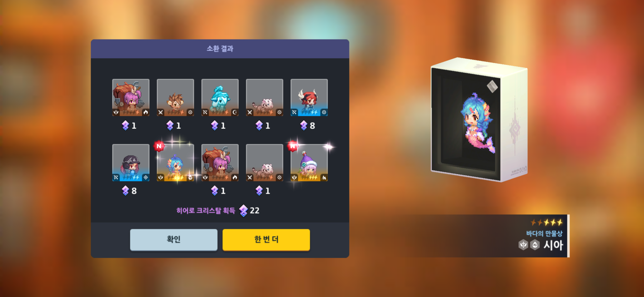Select the new mermaid hero 시아 card
The height and width of the screenshot is (297, 644).
[175, 163]
